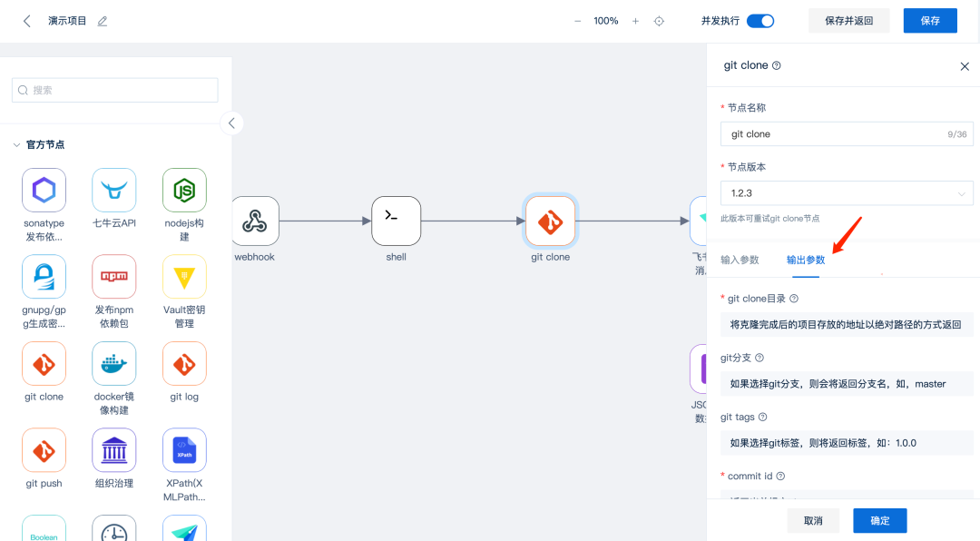Select the git push node icon

44,449
